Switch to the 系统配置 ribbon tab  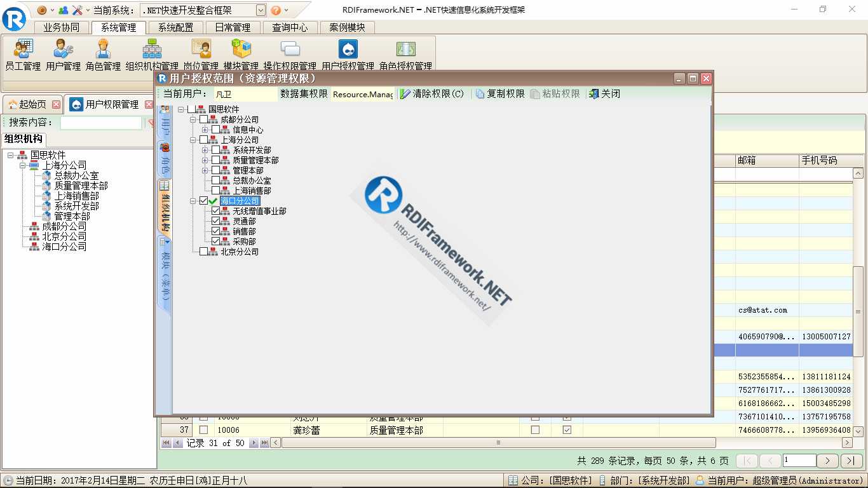coord(176,27)
